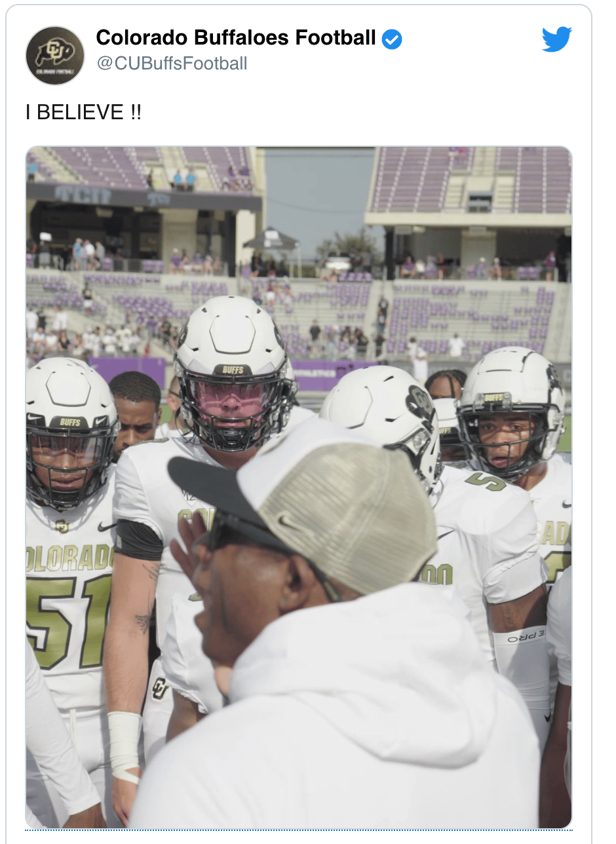Click the CU logo on player's pants
616x844 pixels.
160,688
